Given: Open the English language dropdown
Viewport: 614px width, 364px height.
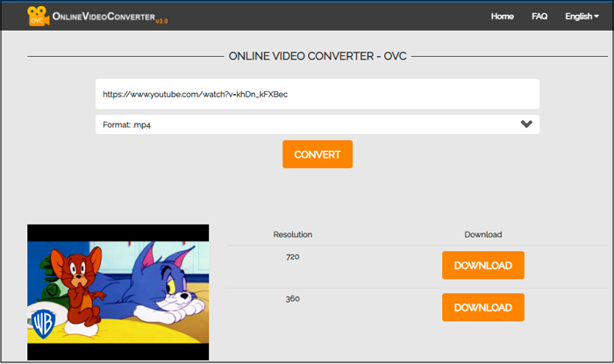Looking at the screenshot, I should [581, 16].
